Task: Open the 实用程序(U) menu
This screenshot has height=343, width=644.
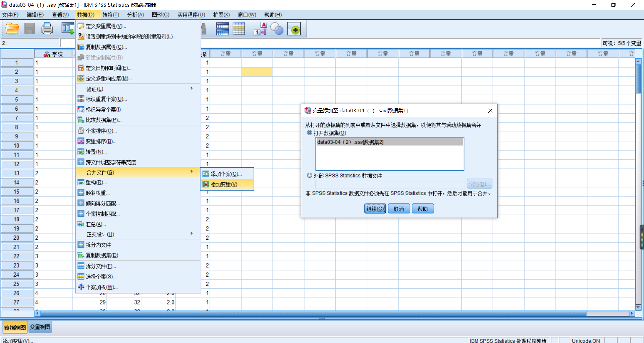Action: pos(191,15)
